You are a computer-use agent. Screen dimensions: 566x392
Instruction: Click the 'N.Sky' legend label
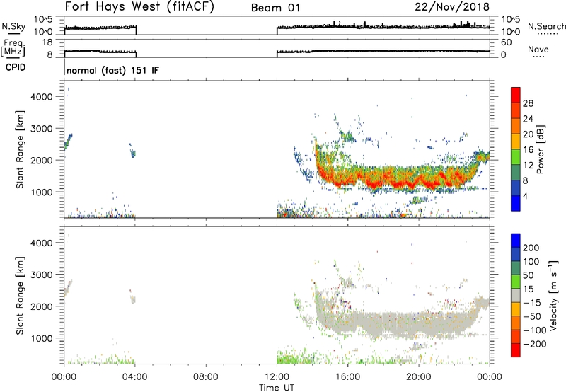tap(13, 26)
